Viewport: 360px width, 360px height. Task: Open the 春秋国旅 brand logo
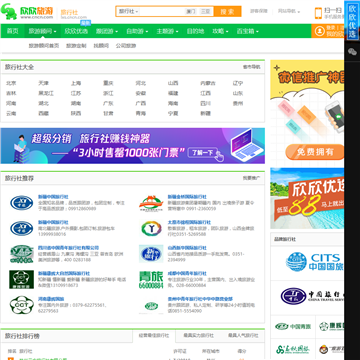tap(293, 349)
